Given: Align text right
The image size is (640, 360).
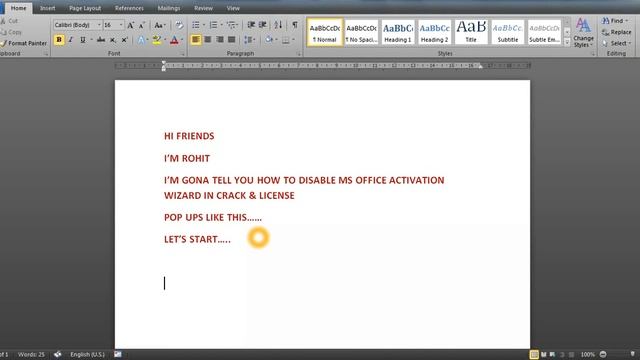Looking at the screenshot, I should pos(220,40).
